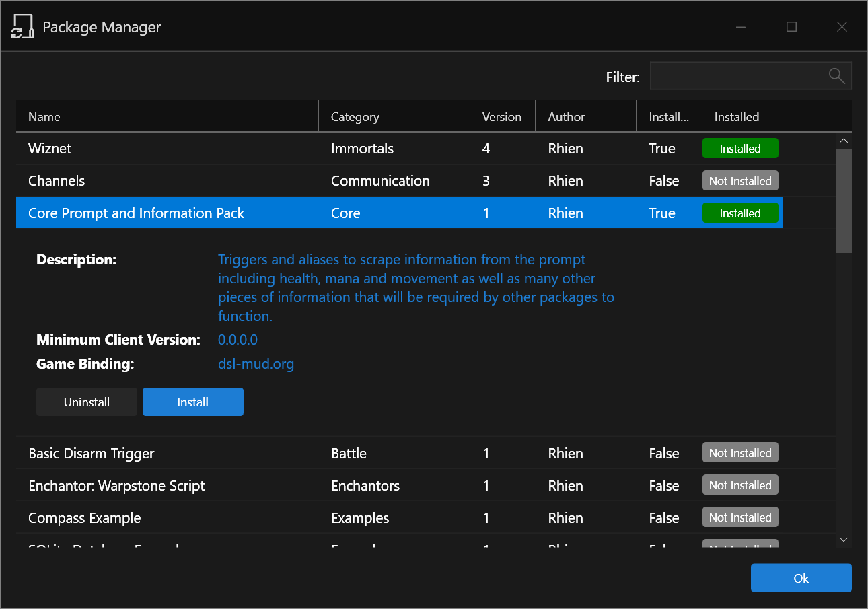Sort list by the Name column header

168,116
